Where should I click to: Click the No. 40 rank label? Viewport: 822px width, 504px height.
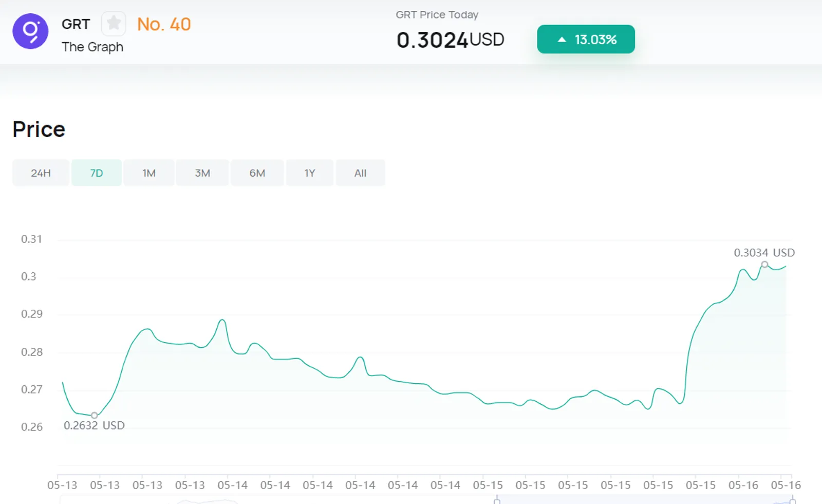click(x=164, y=24)
